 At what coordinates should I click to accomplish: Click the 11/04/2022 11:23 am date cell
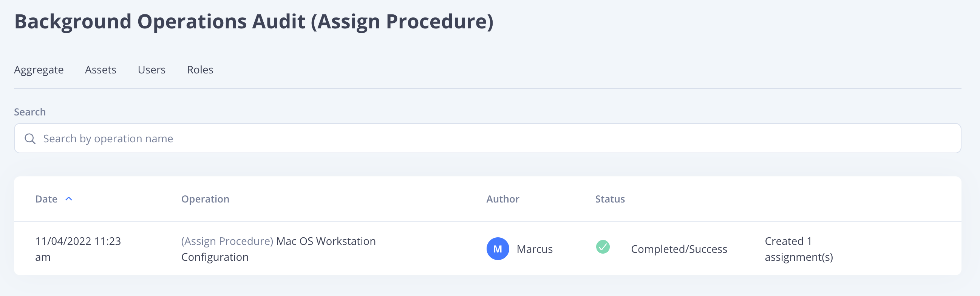pyautogui.click(x=78, y=249)
